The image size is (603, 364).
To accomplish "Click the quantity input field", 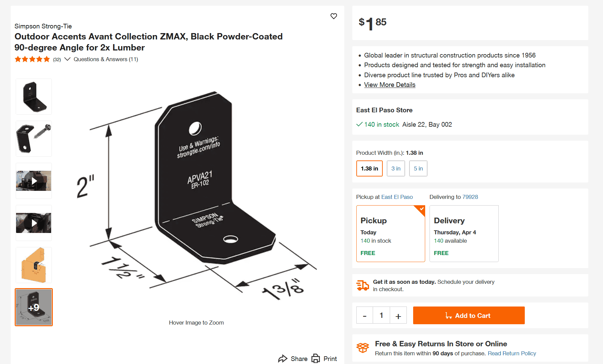I will [x=381, y=316].
